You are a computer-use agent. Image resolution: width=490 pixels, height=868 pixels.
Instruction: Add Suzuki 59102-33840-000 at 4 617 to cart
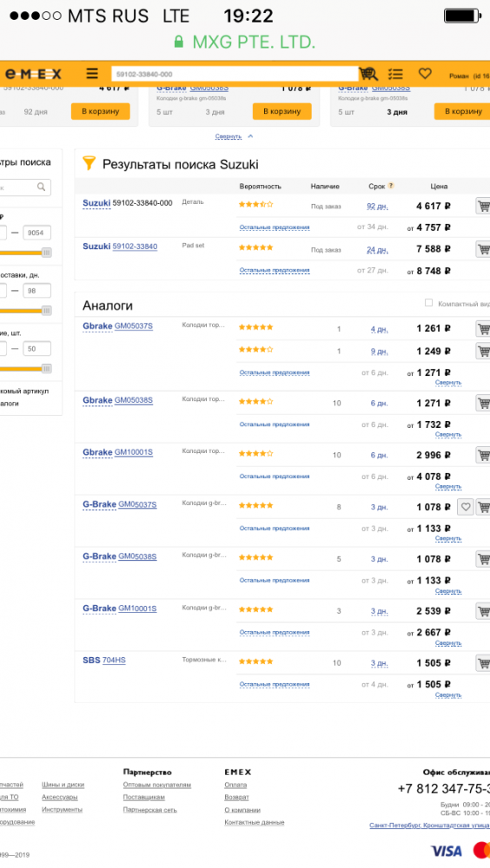pos(483,206)
